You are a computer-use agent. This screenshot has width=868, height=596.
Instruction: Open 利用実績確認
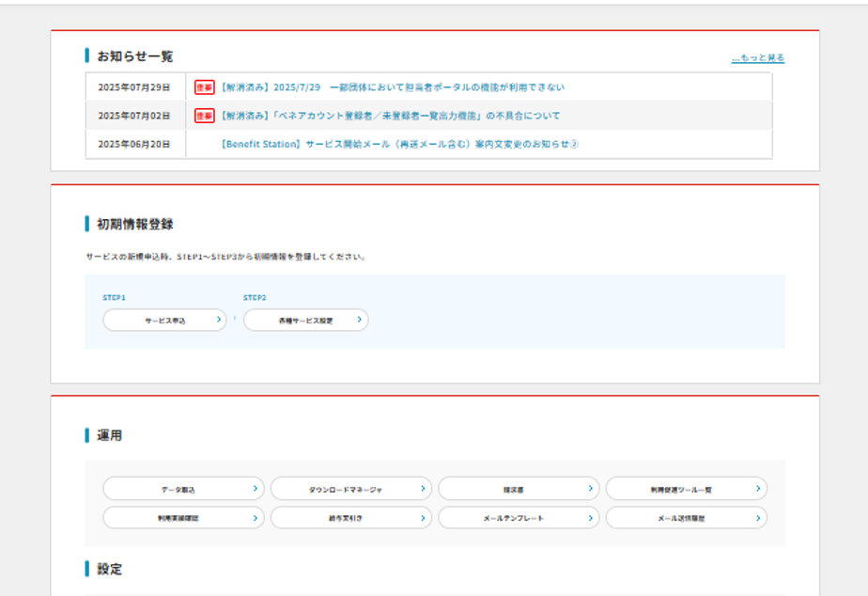178,518
